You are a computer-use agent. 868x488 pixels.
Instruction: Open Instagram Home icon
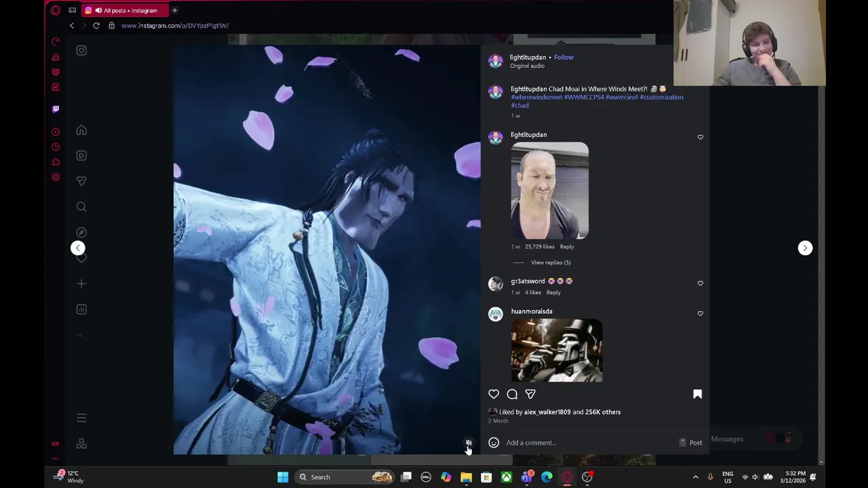81,130
